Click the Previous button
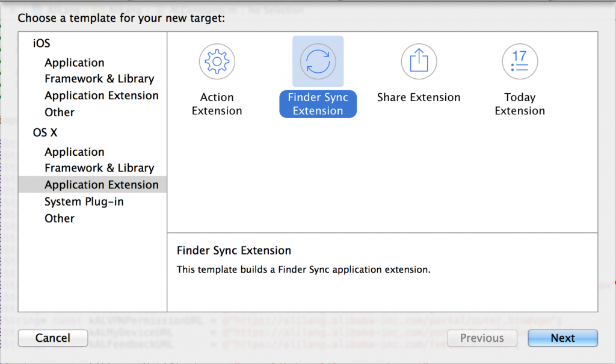The width and height of the screenshot is (616, 364). pyautogui.click(x=482, y=338)
